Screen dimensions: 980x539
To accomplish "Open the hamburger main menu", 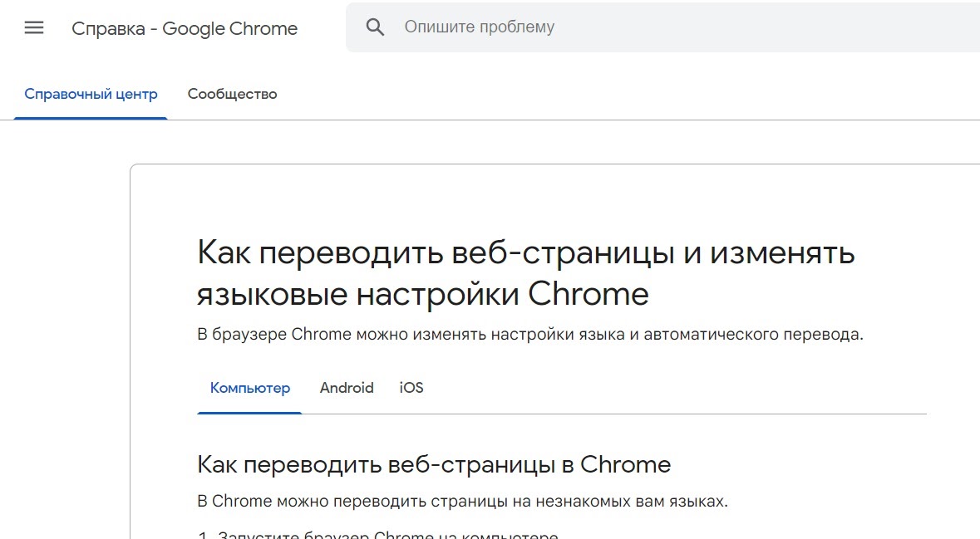I will [34, 27].
